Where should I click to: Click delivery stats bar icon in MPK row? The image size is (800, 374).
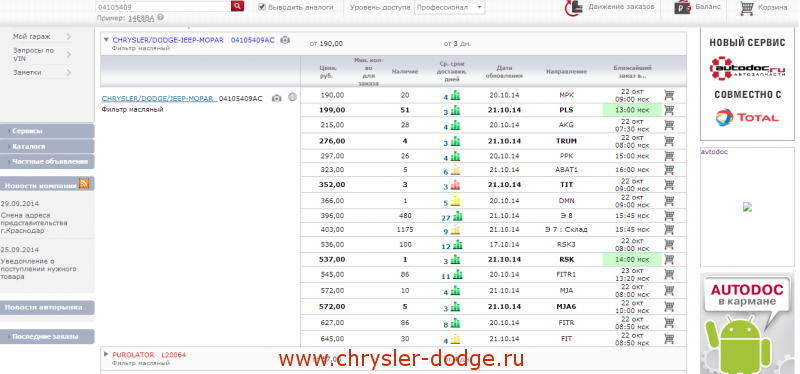click(x=455, y=95)
